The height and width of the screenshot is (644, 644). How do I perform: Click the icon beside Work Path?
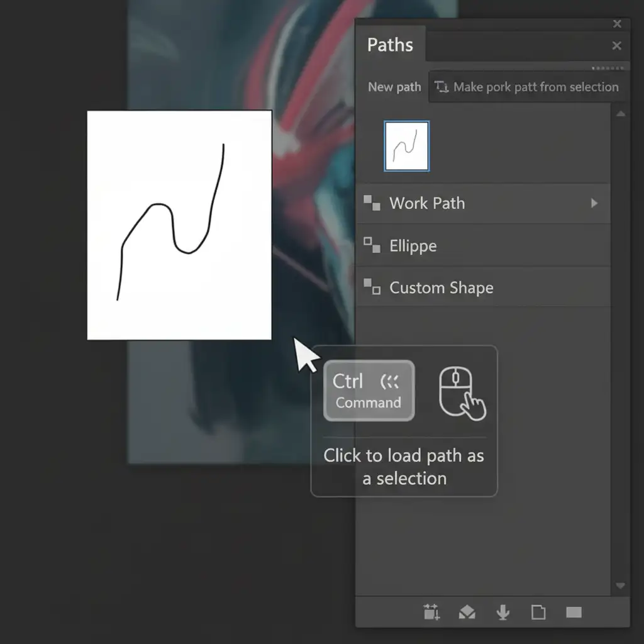coord(372,203)
